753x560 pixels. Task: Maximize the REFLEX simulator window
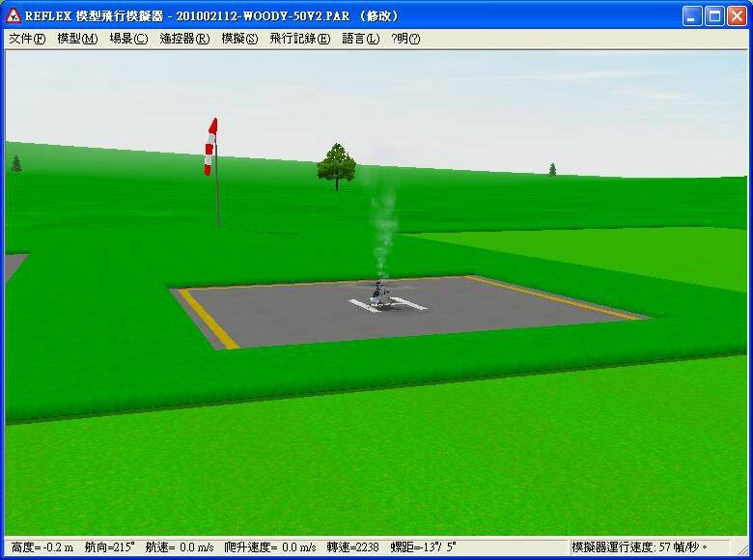[714, 16]
